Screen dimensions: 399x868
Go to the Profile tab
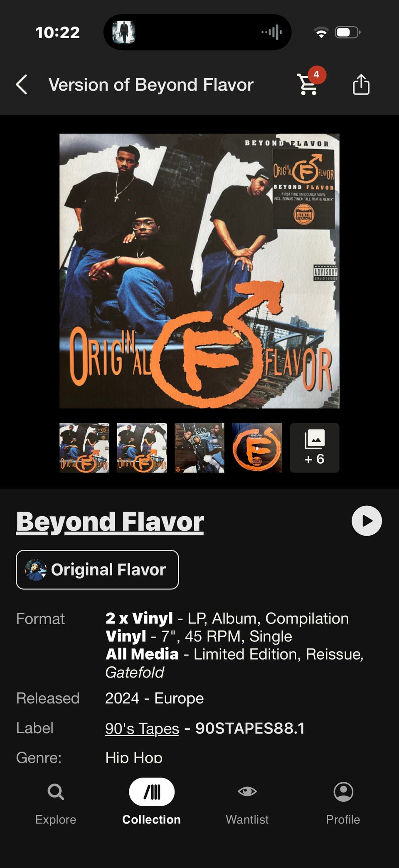pyautogui.click(x=343, y=803)
